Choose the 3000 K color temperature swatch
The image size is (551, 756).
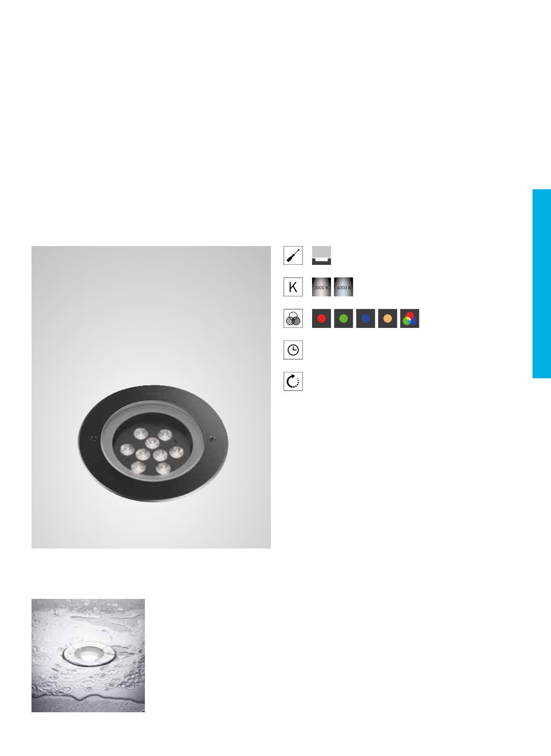point(321,287)
